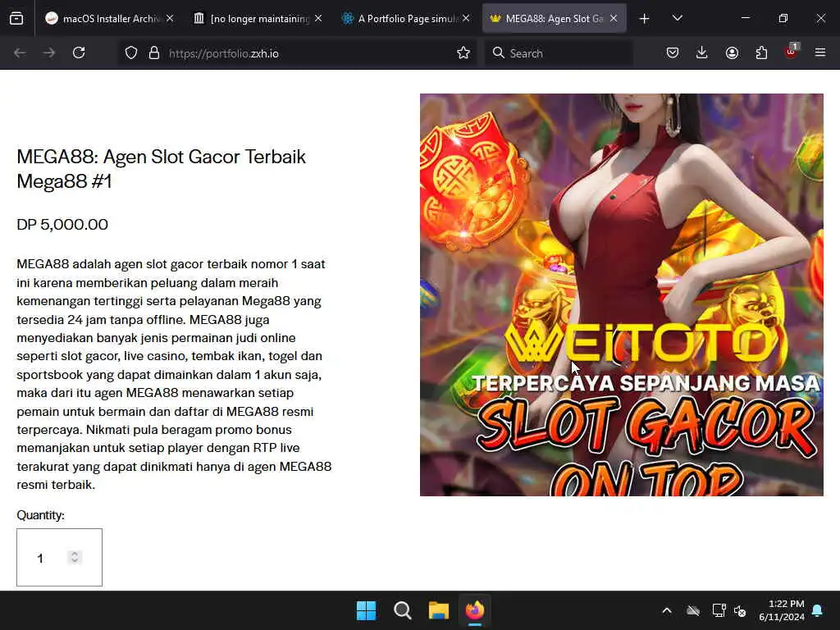Open the Extensions panel
840x630 pixels.
tap(761, 52)
